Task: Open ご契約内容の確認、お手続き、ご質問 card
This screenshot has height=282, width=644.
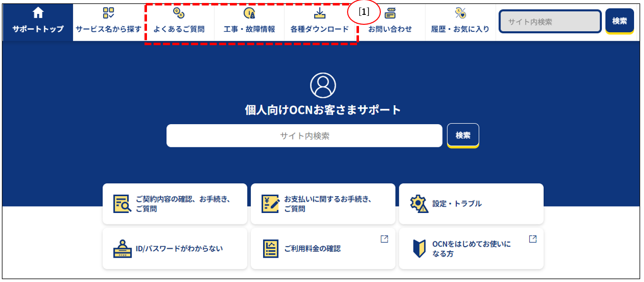Action: pyautogui.click(x=175, y=204)
